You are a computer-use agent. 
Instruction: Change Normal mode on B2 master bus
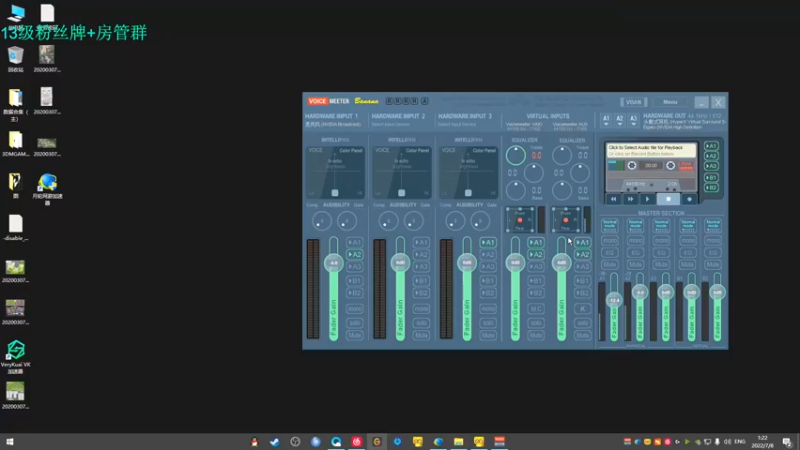pyautogui.click(x=713, y=225)
